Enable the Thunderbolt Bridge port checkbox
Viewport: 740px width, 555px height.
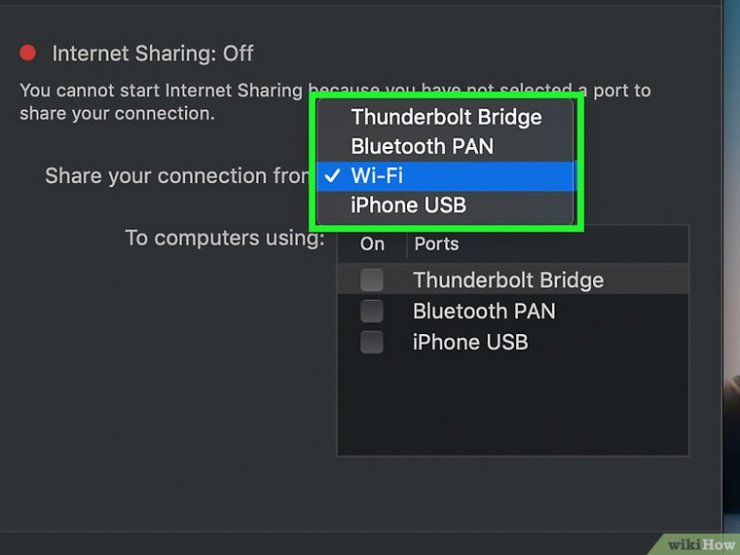point(372,280)
